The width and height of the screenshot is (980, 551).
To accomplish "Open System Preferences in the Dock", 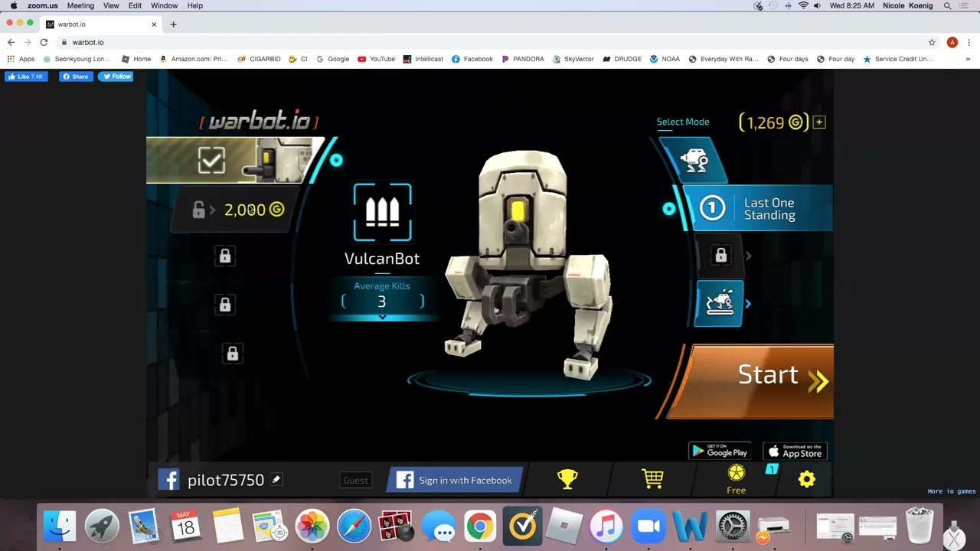I will [733, 527].
